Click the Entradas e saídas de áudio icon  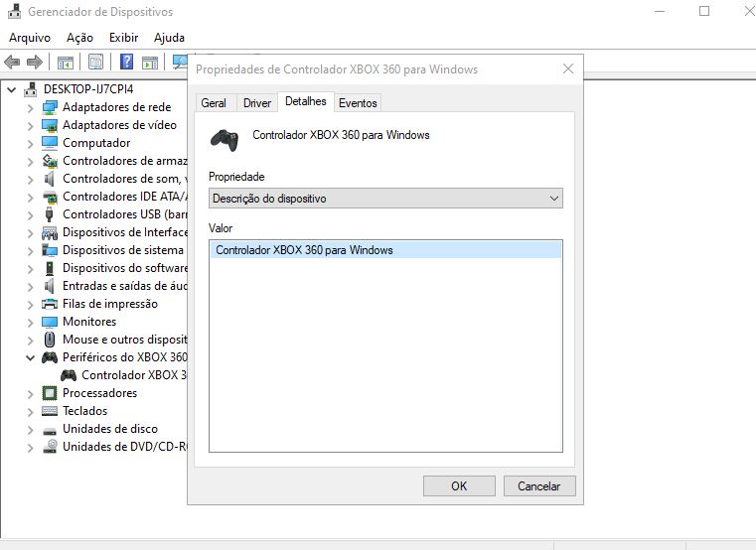click(x=49, y=286)
